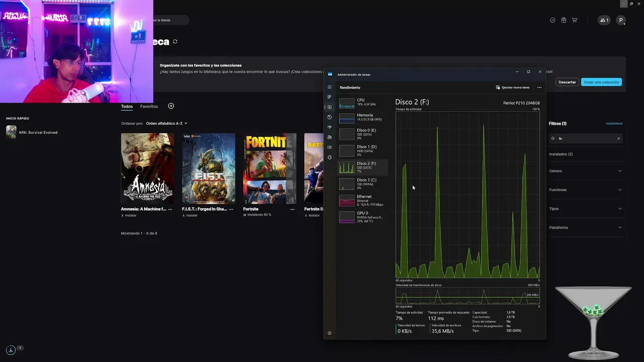Click Instalar under F.I.S.T.
The height and width of the screenshot is (362, 644).
190,215
